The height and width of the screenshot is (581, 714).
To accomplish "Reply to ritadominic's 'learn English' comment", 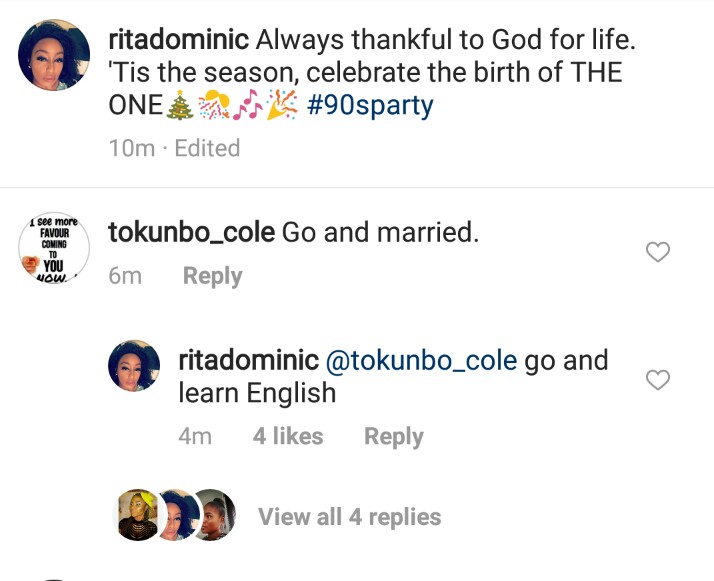I will tap(393, 436).
